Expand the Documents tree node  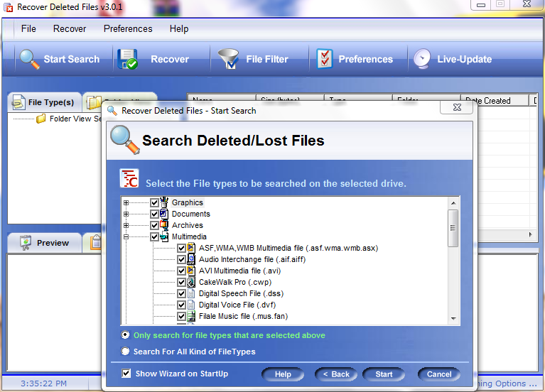[x=126, y=214]
